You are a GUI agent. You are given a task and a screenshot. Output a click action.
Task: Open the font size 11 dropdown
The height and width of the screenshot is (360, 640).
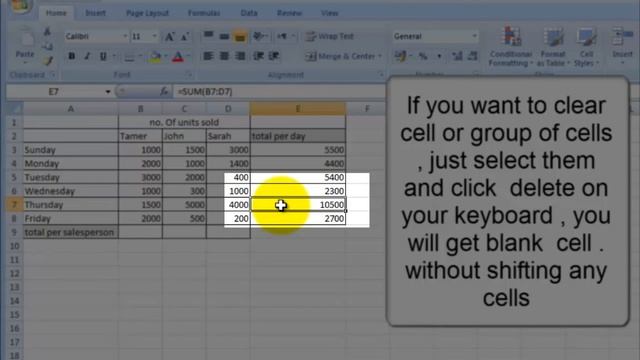tap(154, 37)
